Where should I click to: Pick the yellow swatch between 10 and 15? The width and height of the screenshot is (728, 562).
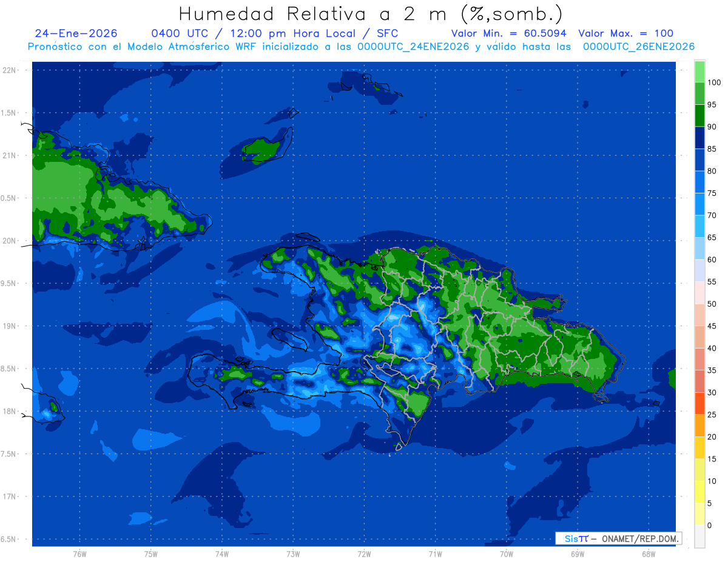tap(699, 470)
